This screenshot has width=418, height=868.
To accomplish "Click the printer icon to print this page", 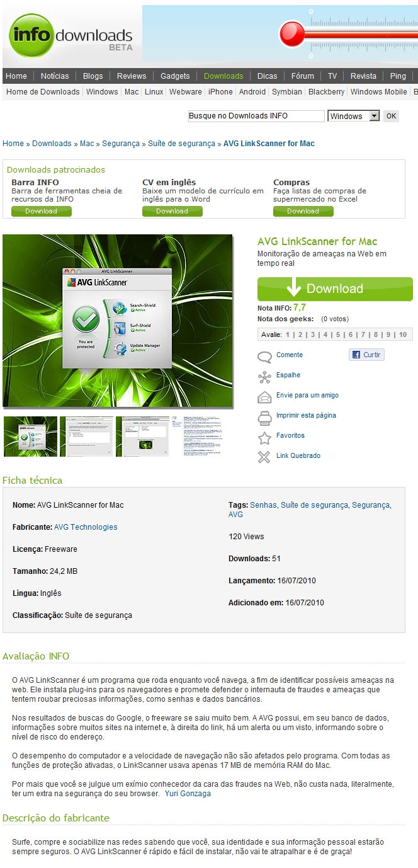I will 264,418.
